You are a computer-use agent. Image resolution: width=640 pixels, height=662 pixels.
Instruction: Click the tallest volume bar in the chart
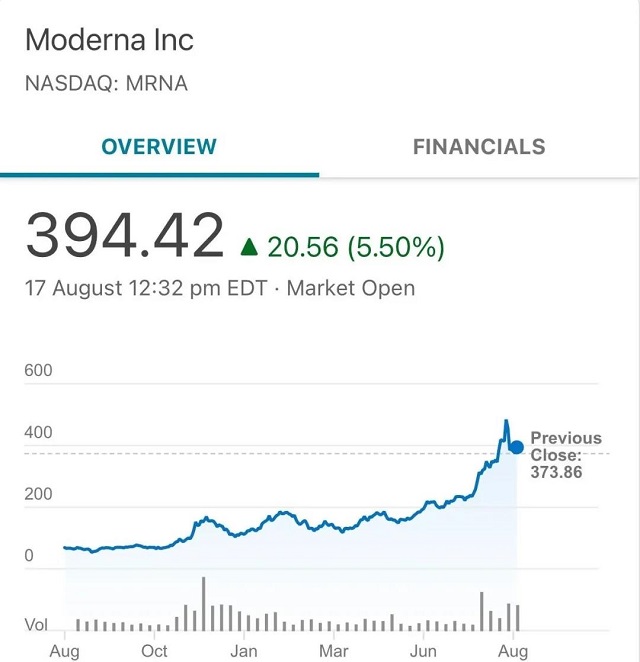coord(203,604)
